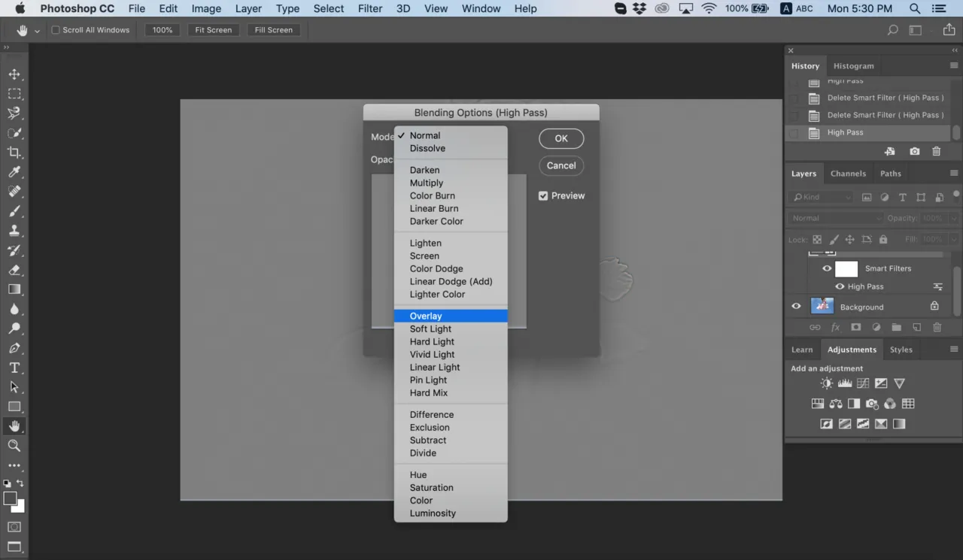The width and height of the screenshot is (963, 560).
Task: Select the Crop tool
Action: (15, 152)
